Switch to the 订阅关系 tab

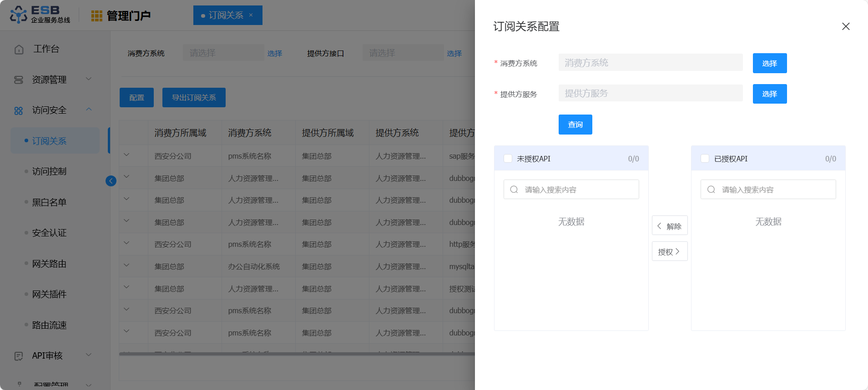pyautogui.click(x=226, y=15)
